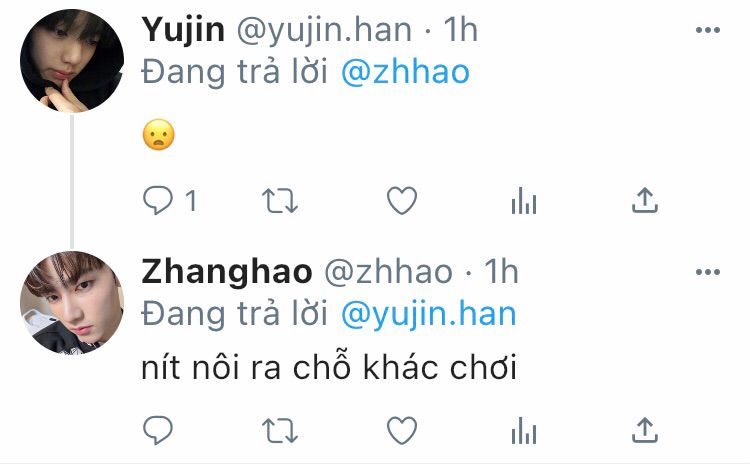Open Zhanghao's profile picture

[72, 302]
